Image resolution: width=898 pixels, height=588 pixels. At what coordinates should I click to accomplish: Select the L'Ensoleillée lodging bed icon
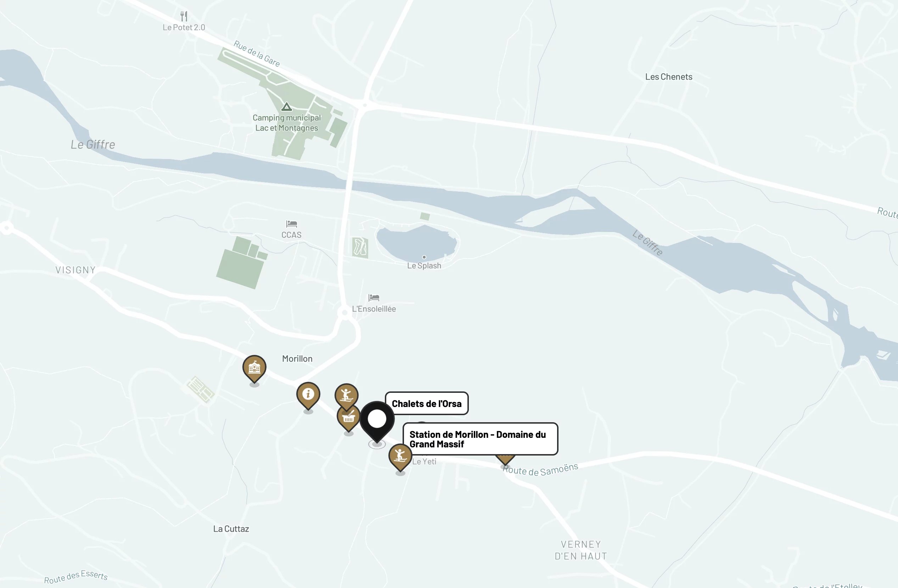pyautogui.click(x=374, y=298)
